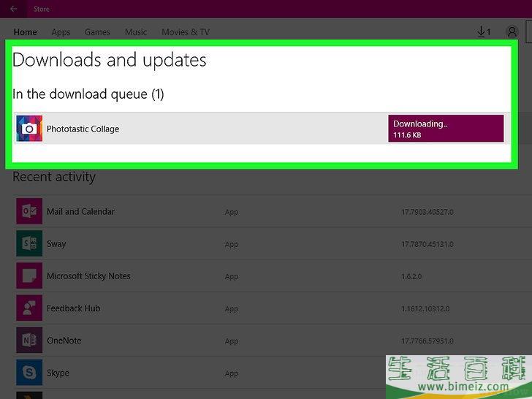Switch to the Games tab
Viewport: 532px width, 399px height.
pos(97,32)
